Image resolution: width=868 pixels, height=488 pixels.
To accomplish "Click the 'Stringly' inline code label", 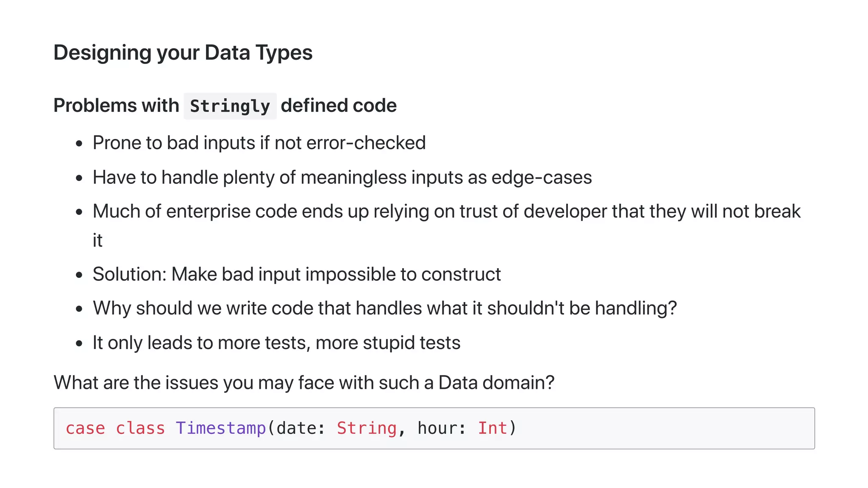I will pos(230,106).
